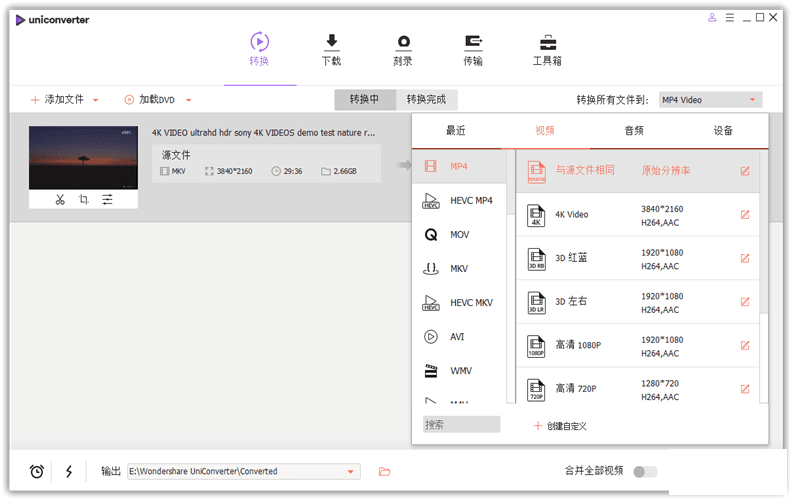Click the user account icon

(712, 18)
